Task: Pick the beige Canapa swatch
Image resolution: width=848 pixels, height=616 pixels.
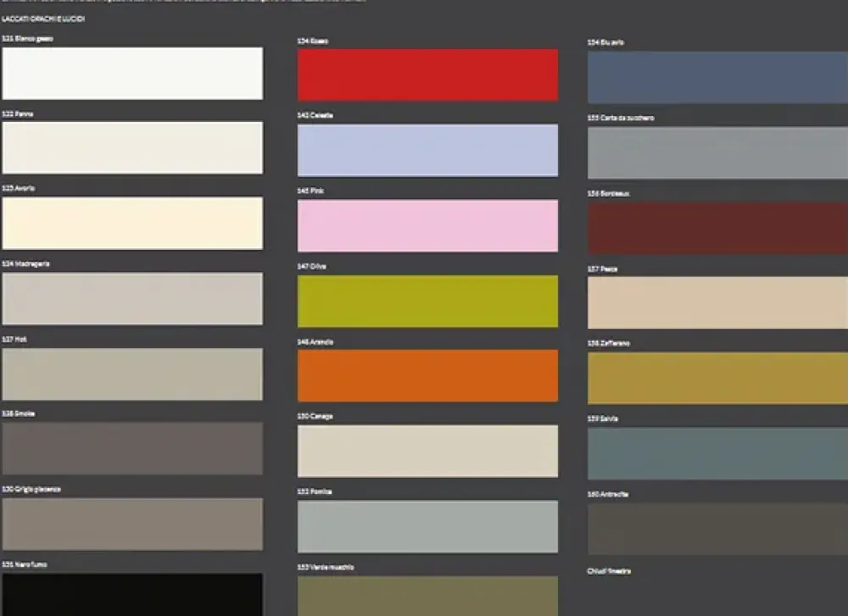Action: tap(427, 452)
